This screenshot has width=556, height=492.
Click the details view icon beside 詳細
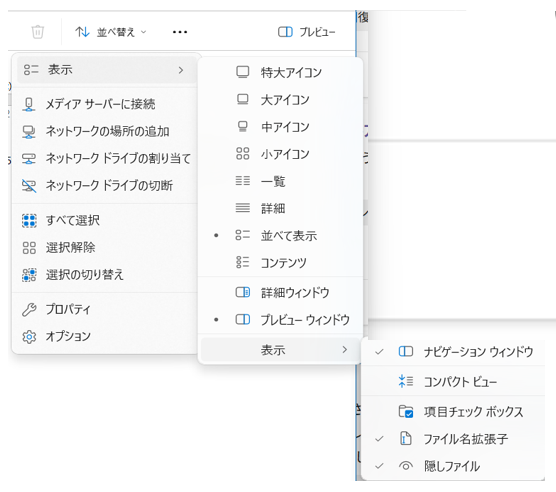243,208
